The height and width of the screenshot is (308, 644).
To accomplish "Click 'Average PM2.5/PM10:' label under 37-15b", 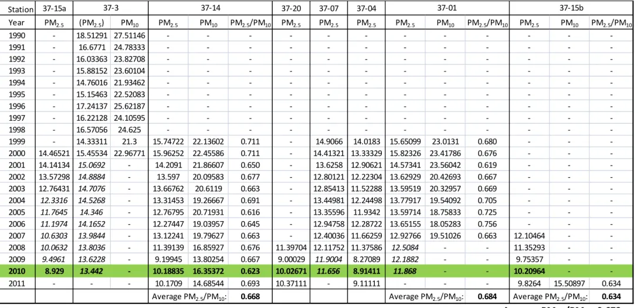I will [550, 296].
